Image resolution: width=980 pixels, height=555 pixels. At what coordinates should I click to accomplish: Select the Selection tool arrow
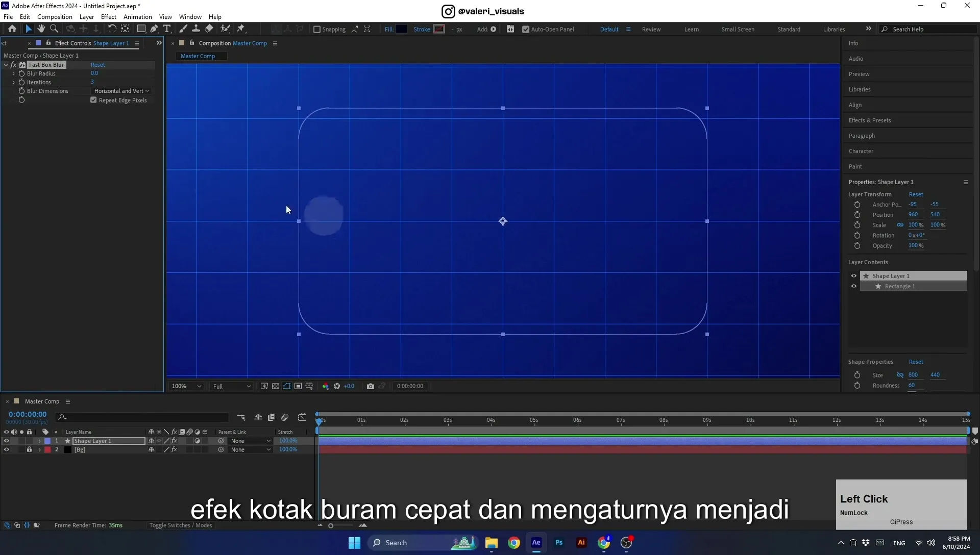pos(29,29)
